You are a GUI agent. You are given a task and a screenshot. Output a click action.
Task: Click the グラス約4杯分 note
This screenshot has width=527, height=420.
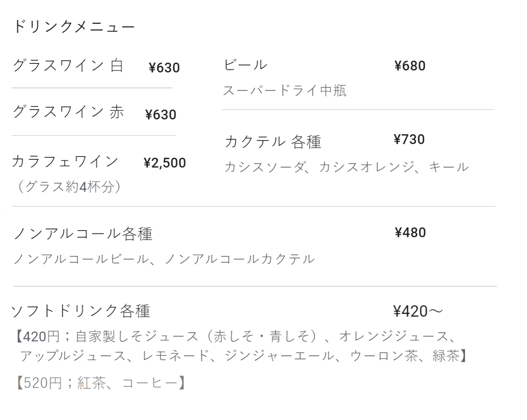[x=68, y=187]
